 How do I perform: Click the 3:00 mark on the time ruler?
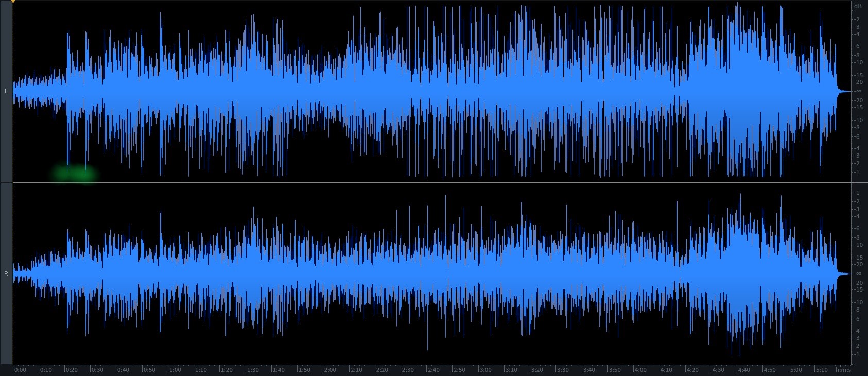(x=485, y=370)
